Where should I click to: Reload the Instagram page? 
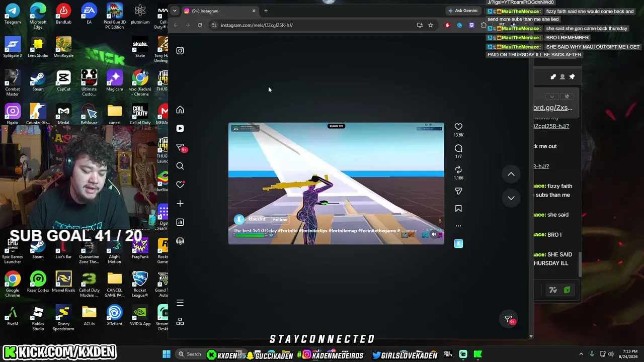click(x=200, y=25)
